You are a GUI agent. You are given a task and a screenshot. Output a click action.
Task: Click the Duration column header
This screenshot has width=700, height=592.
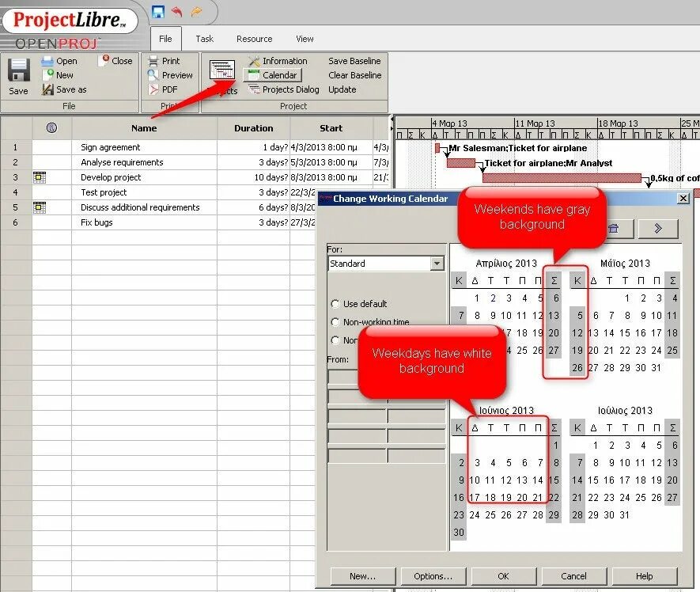[254, 128]
